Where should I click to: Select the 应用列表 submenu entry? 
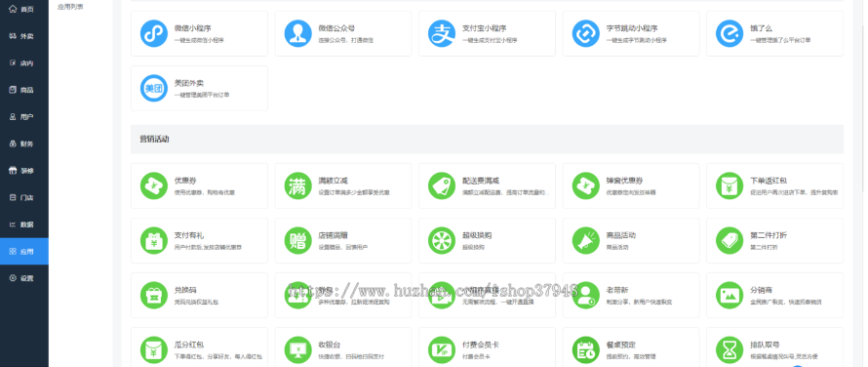(x=70, y=7)
